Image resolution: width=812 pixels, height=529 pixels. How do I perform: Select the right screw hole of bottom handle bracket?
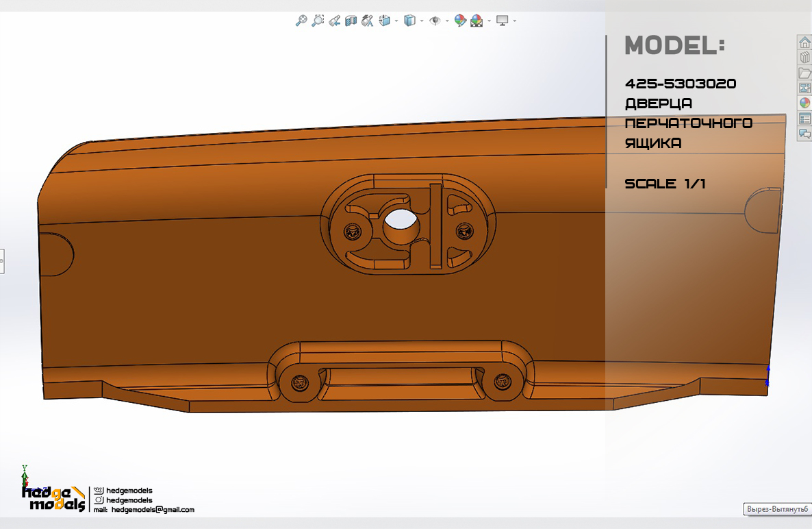point(503,382)
